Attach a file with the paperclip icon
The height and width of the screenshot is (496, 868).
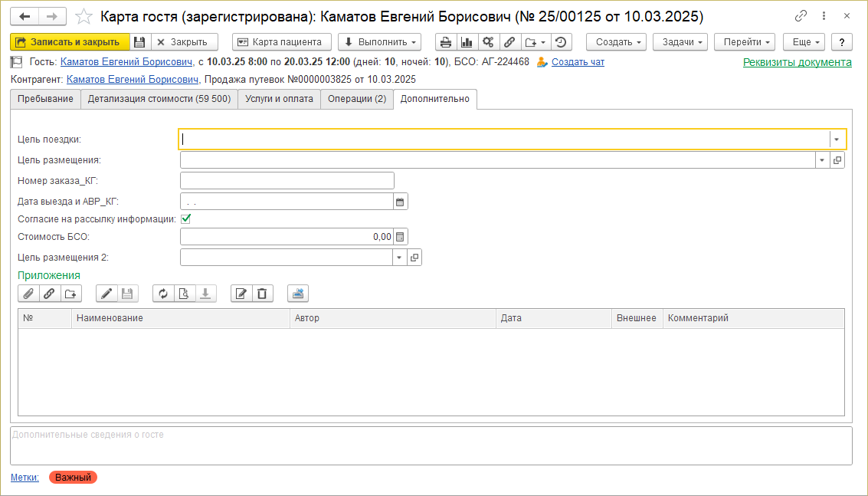pos(28,293)
